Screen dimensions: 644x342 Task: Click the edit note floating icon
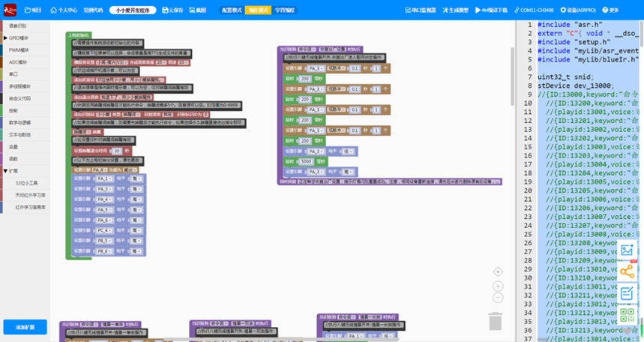(x=628, y=293)
